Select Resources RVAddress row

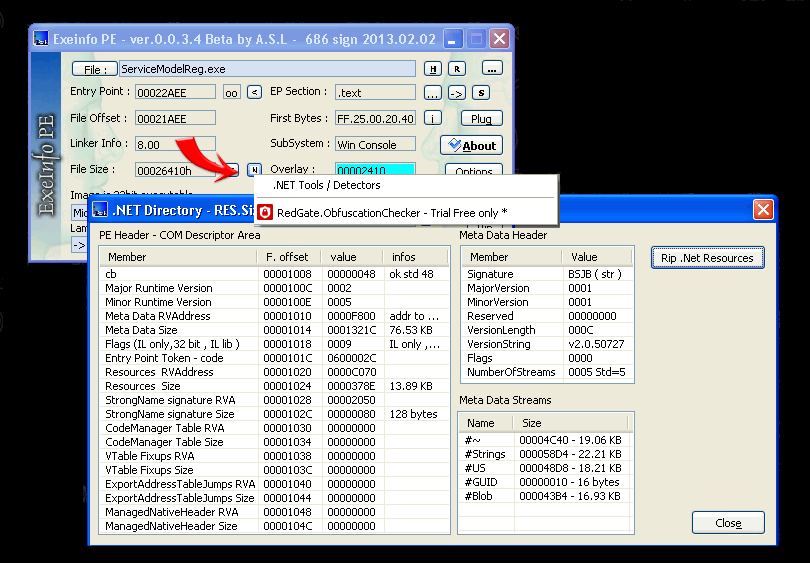[x=274, y=372]
